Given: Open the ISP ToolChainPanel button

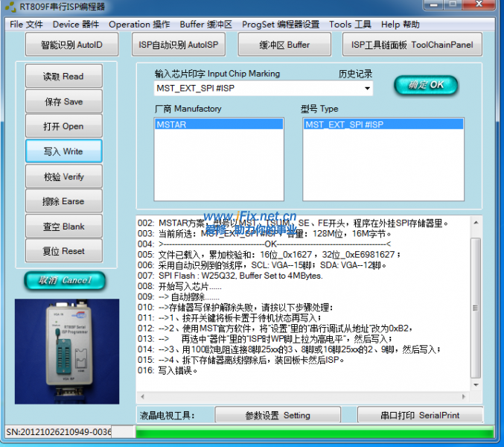Looking at the screenshot, I should point(412,45).
